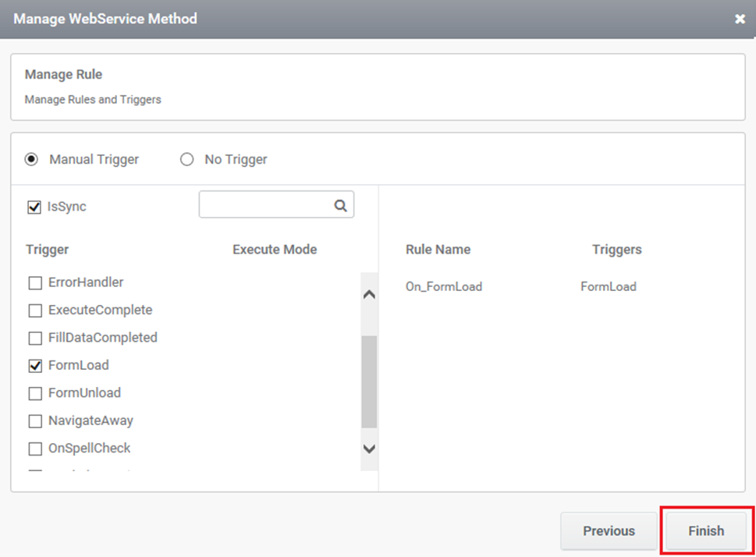
Task: Click the scroll down chevron arrow
Action: (369, 449)
